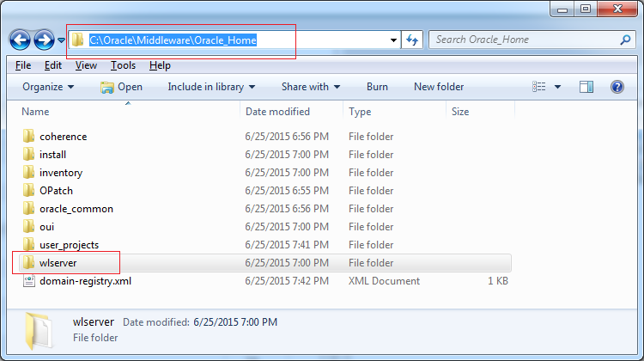The width and height of the screenshot is (644, 361).
Task: Click the user_projects folder name
Action: (x=69, y=245)
